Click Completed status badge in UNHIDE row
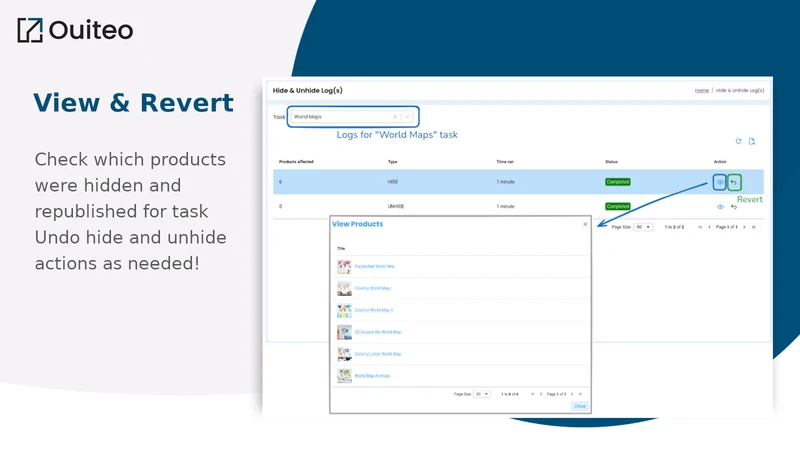 pyautogui.click(x=618, y=206)
